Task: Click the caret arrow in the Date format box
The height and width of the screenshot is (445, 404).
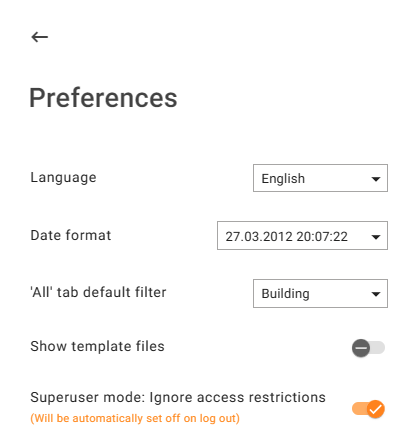Action: tap(376, 237)
